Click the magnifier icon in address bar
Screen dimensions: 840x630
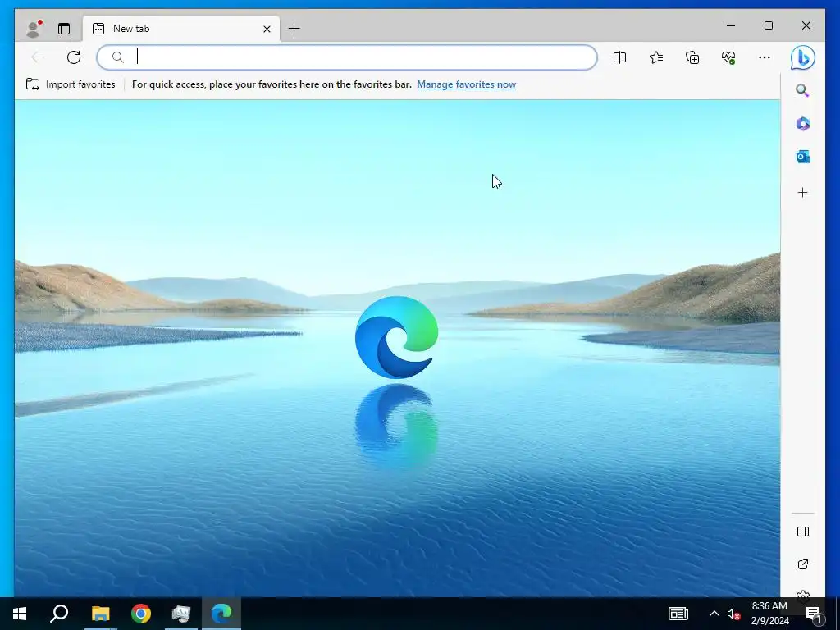(x=118, y=57)
